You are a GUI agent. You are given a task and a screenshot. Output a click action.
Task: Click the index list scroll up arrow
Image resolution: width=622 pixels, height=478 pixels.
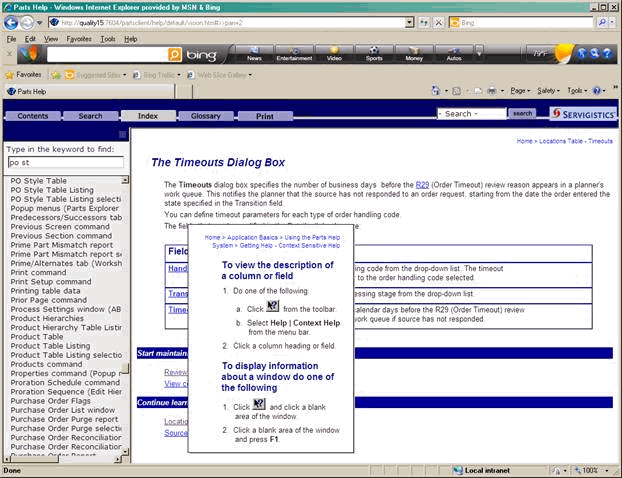pos(125,180)
